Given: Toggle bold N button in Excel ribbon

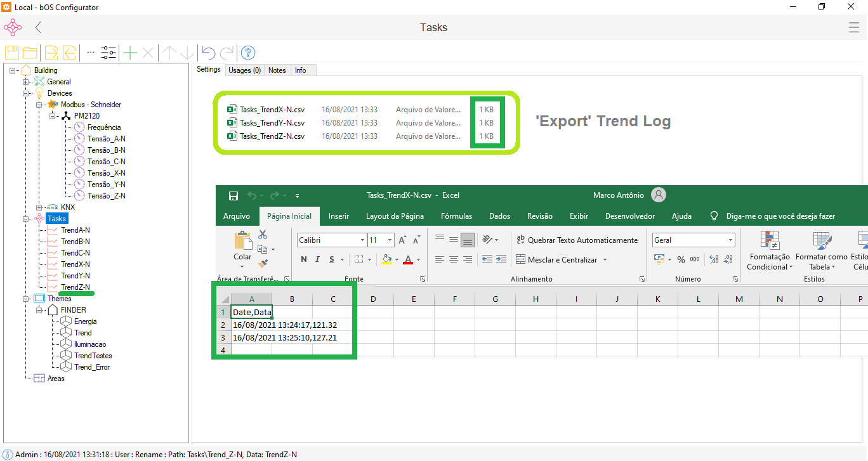Looking at the screenshot, I should point(304,259).
